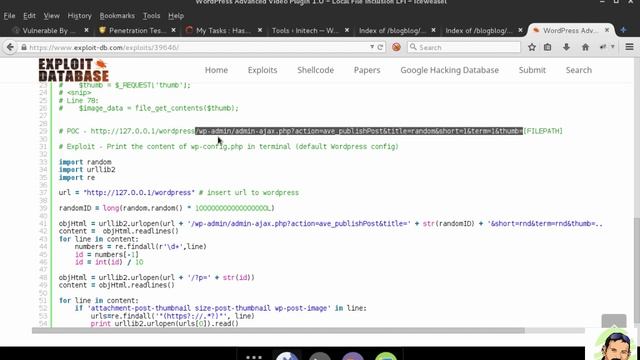Open Google Hacking Database link
The width and height of the screenshot is (640, 360).
(x=449, y=70)
